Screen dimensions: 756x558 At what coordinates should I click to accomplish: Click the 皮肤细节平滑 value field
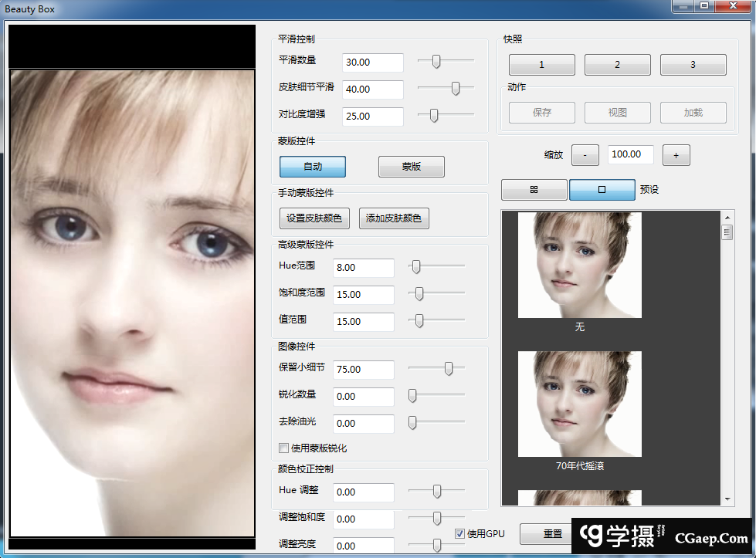[x=372, y=90]
